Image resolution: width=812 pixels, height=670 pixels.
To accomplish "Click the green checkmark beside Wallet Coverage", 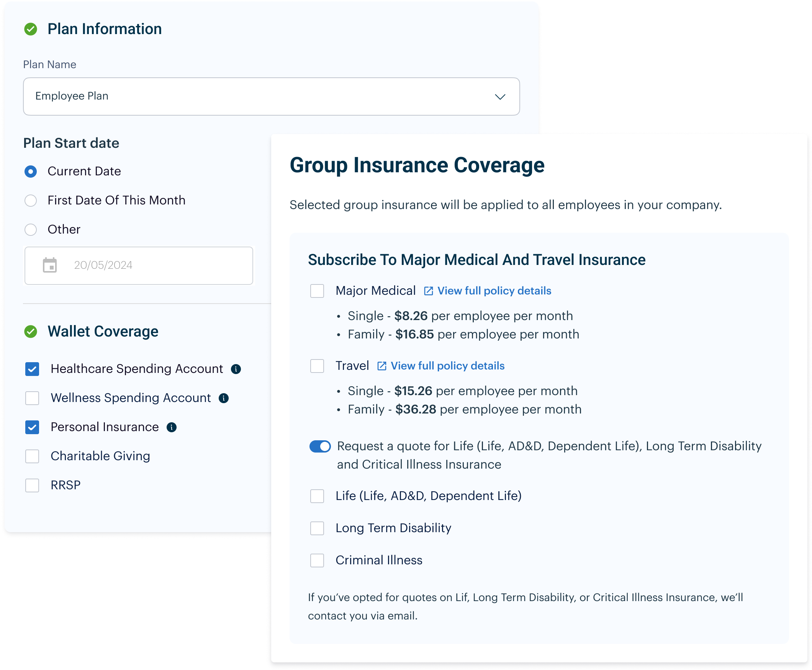I will (x=31, y=332).
